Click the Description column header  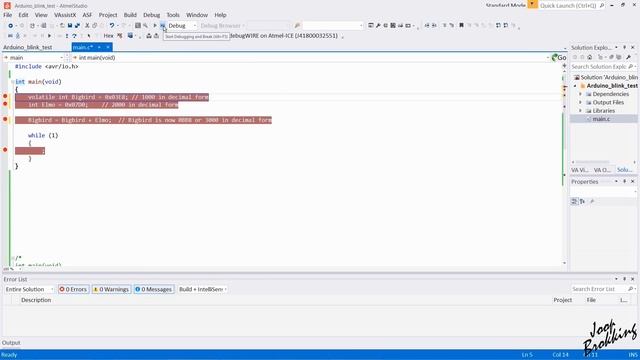[x=36, y=300]
